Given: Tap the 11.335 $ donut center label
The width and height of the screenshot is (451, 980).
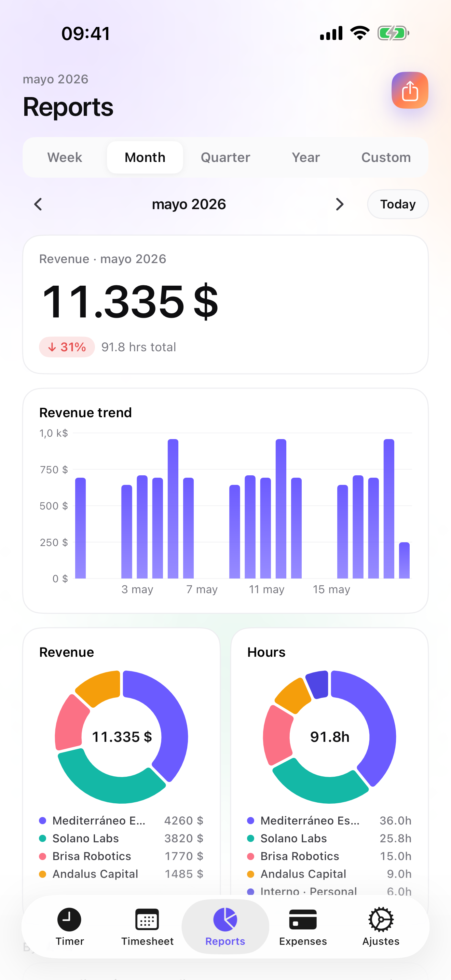Looking at the screenshot, I should pyautogui.click(x=122, y=737).
